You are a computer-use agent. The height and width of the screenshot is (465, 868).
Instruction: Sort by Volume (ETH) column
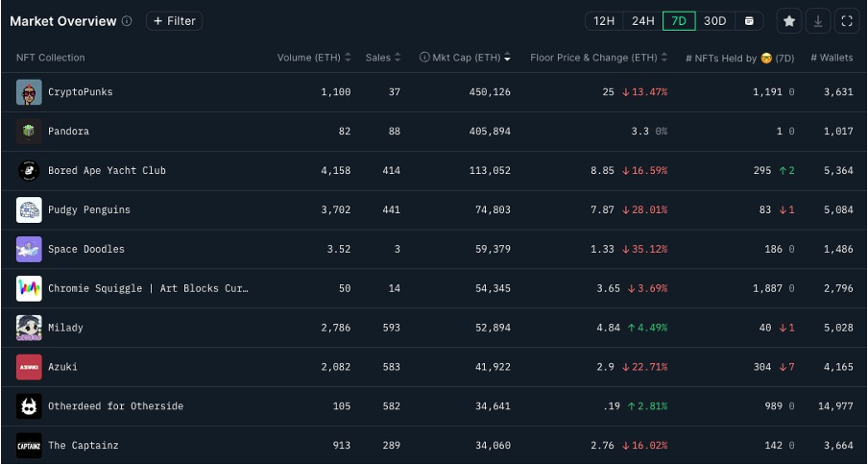[314, 58]
